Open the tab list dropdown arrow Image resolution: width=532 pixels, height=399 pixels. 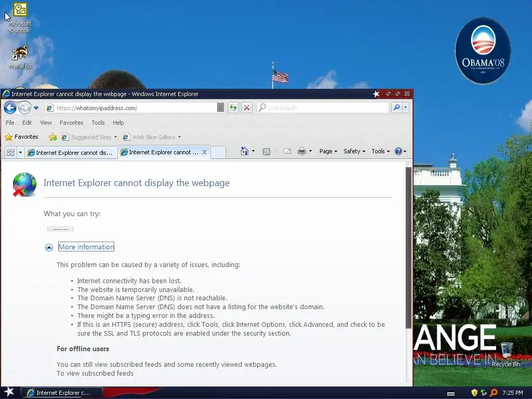20,152
